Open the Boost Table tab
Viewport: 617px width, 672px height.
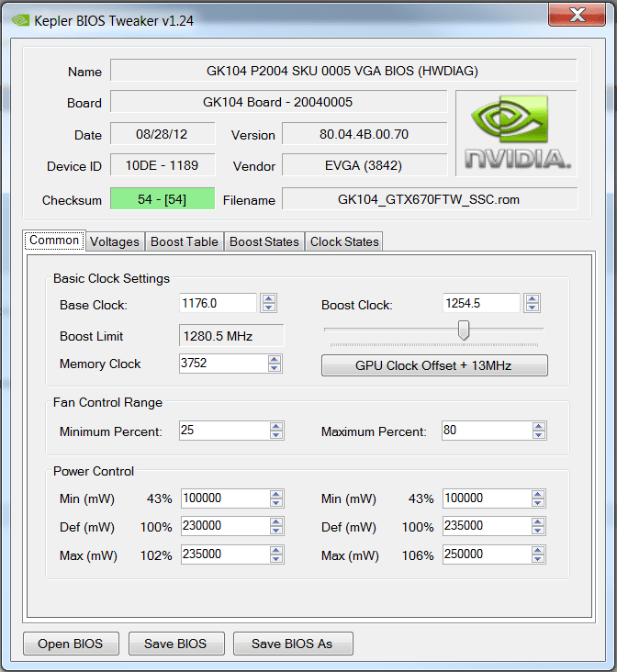185,241
